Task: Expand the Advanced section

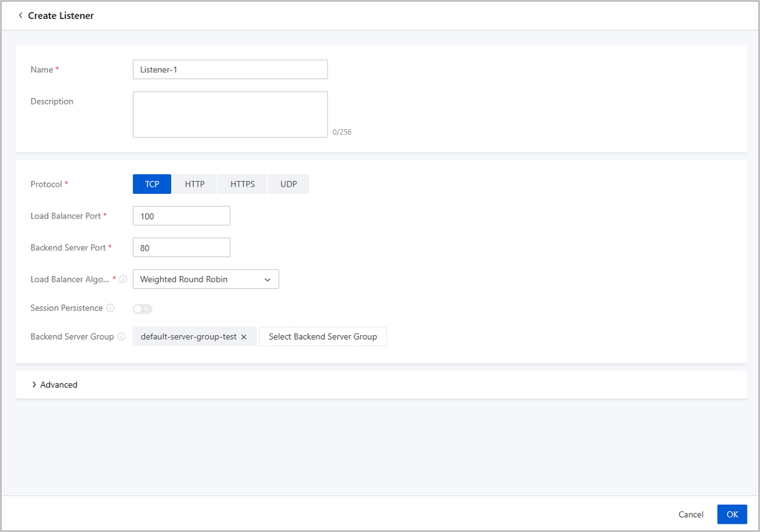Action: tap(54, 384)
